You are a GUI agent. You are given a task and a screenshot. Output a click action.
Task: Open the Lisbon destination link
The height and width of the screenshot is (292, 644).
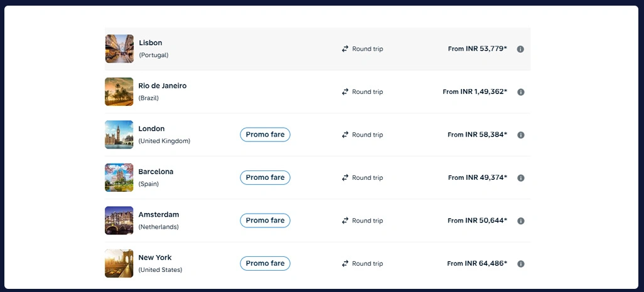(x=150, y=43)
